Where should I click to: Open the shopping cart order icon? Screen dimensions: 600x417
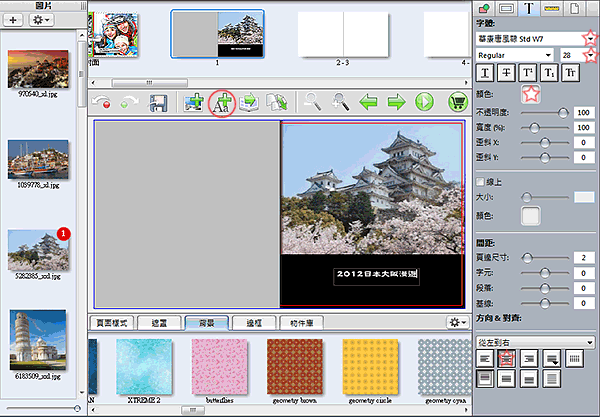pyautogui.click(x=458, y=102)
